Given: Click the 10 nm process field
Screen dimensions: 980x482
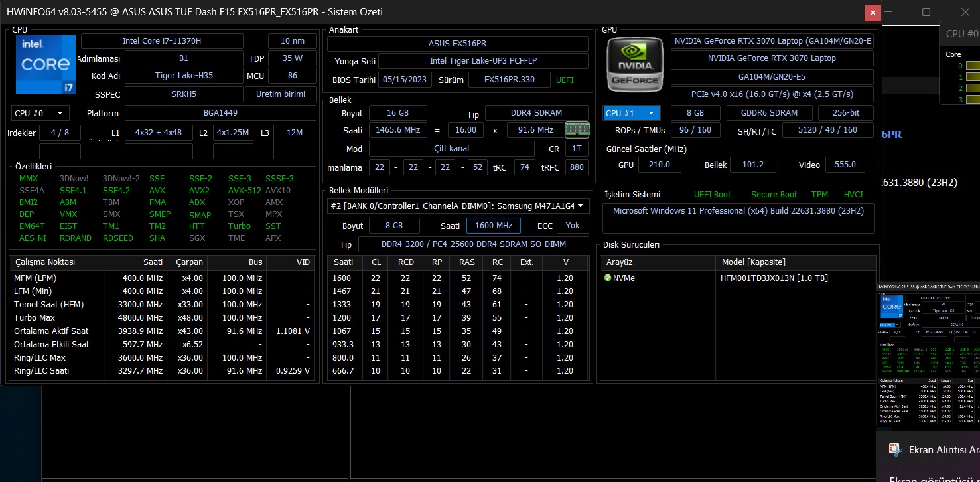Looking at the screenshot, I should [292, 41].
